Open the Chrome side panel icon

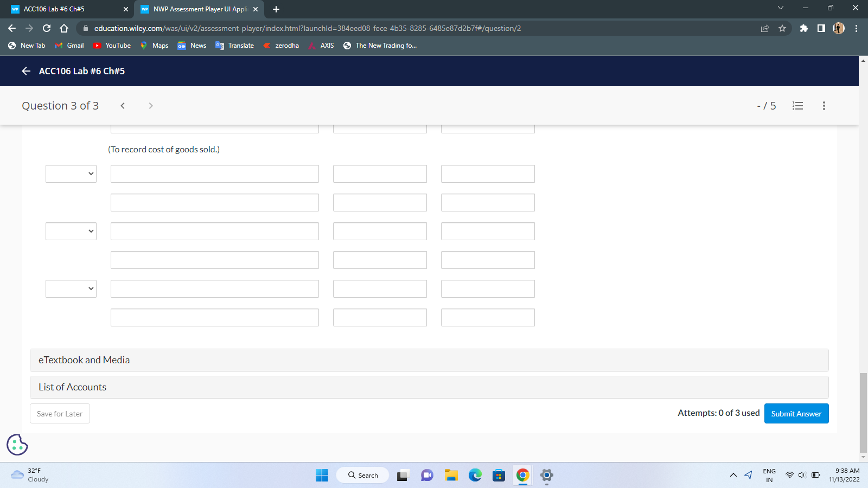click(820, 28)
